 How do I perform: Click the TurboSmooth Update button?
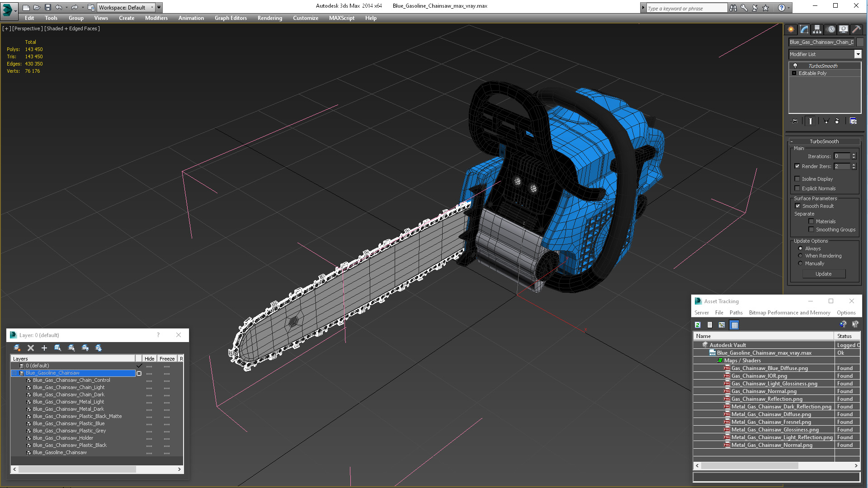coord(824,274)
